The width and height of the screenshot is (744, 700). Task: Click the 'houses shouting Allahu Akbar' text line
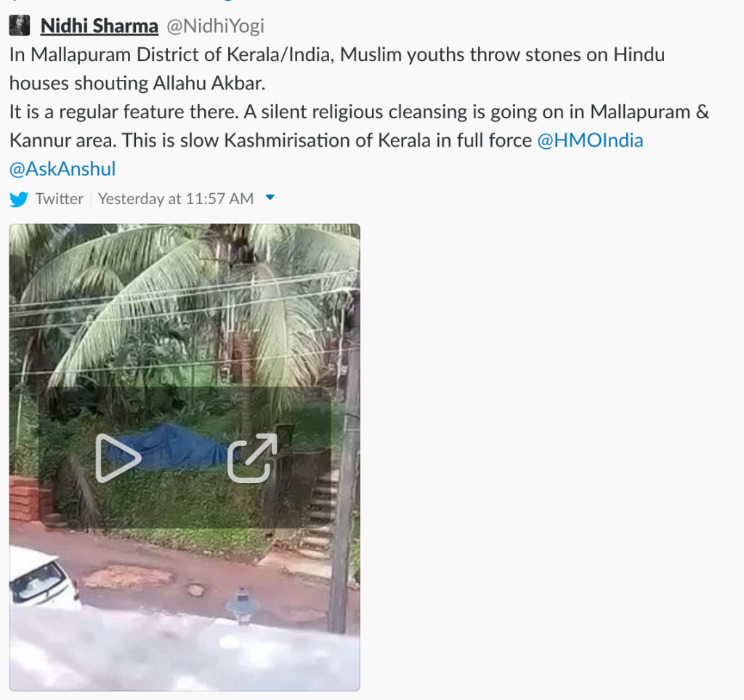137,84
